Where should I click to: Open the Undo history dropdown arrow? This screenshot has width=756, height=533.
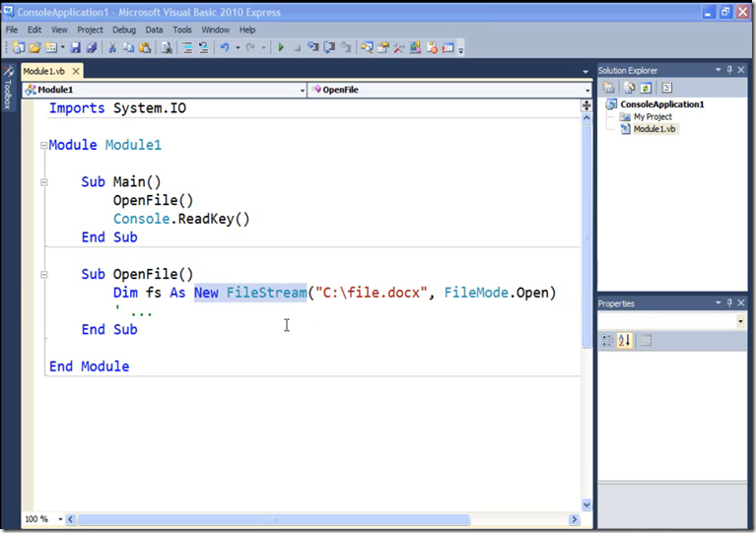[x=238, y=47]
